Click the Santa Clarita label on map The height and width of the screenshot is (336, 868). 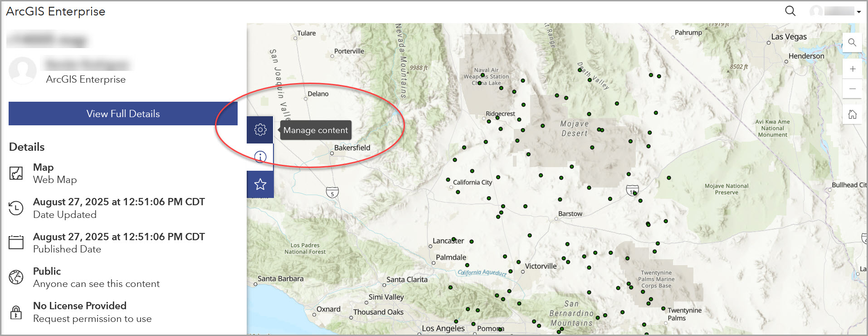click(x=407, y=279)
